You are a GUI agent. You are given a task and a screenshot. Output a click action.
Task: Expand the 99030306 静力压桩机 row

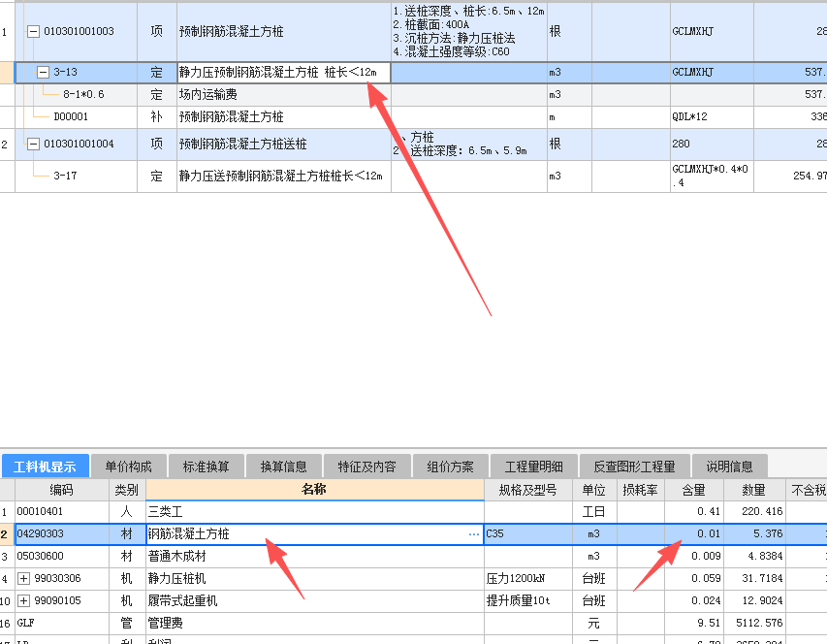tap(23, 579)
